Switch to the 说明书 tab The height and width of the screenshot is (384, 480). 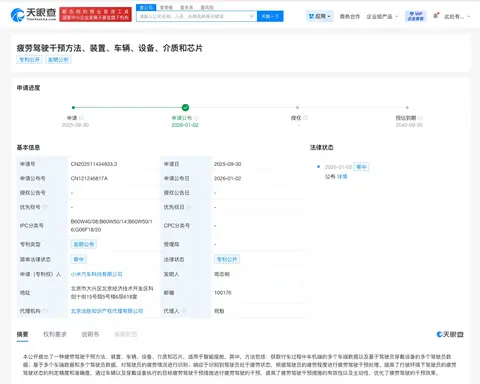click(x=90, y=334)
